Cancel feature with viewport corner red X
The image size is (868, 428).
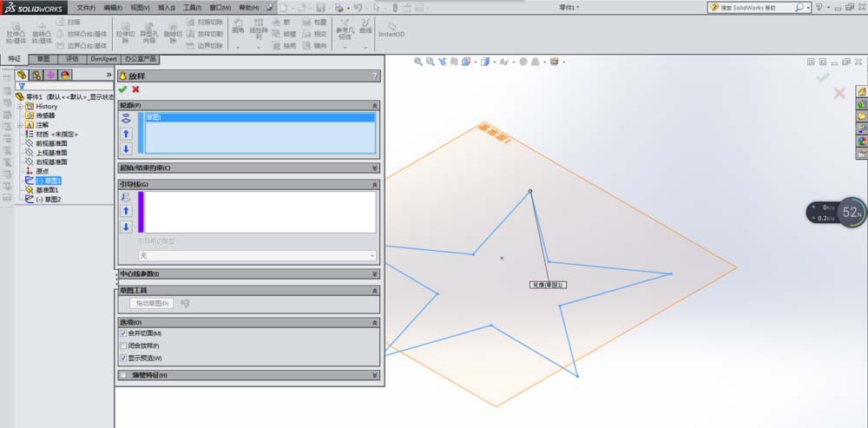[x=839, y=93]
